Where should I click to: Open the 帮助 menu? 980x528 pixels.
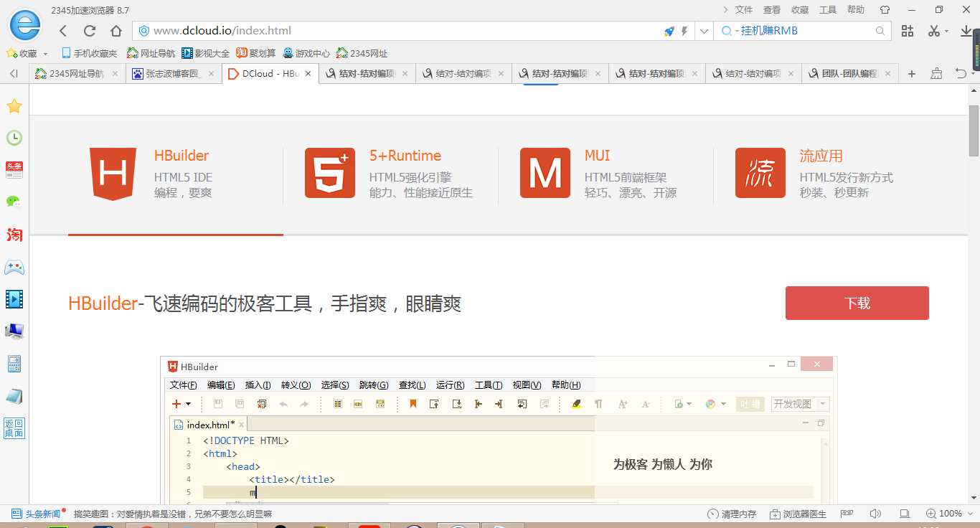[x=856, y=10]
